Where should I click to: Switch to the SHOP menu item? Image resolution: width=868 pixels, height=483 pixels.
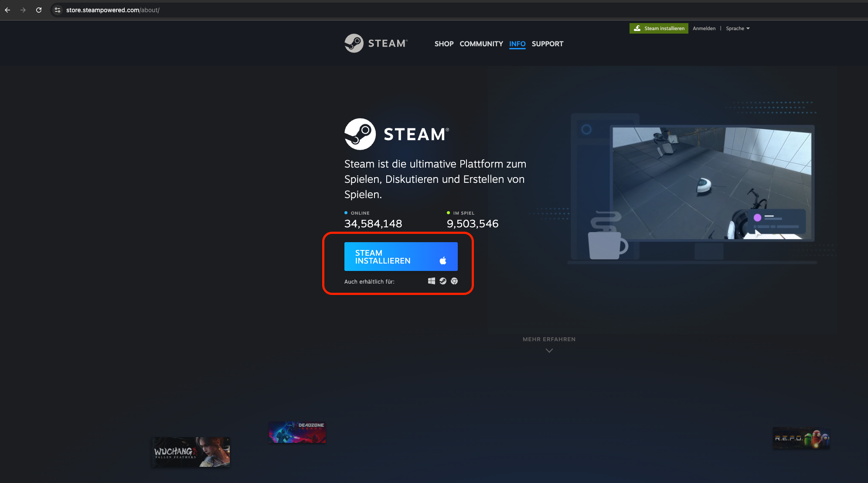coord(444,44)
